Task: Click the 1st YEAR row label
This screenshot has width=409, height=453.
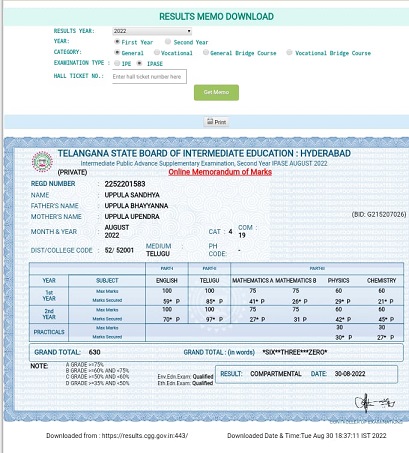Action: [49, 296]
